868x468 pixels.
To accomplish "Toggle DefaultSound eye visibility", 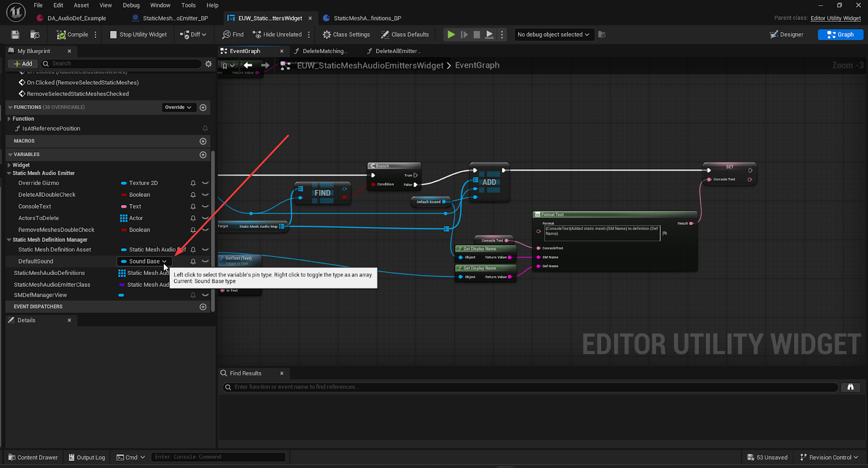I will click(x=205, y=261).
